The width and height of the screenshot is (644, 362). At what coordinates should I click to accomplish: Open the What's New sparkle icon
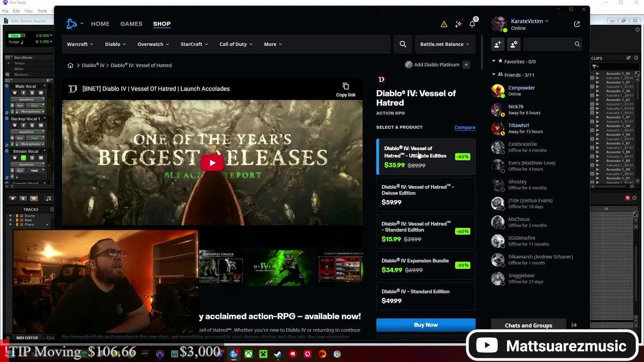pyautogui.click(x=458, y=24)
